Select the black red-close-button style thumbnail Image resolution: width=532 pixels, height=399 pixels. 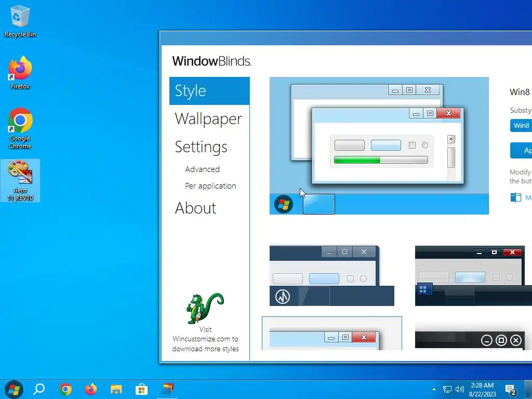(x=473, y=276)
